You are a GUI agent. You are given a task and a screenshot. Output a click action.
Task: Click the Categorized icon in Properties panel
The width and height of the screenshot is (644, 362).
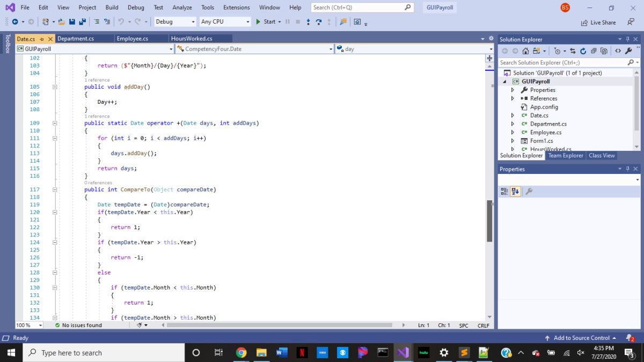504,191
